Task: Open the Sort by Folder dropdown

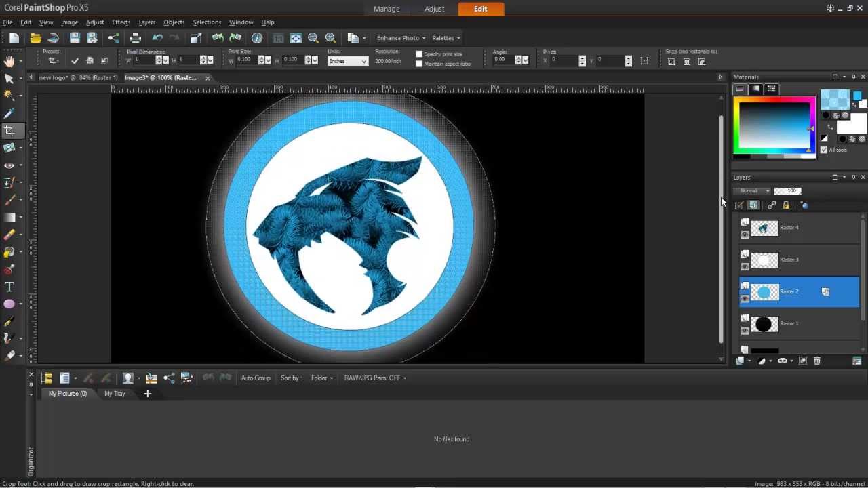Action: (322, 378)
